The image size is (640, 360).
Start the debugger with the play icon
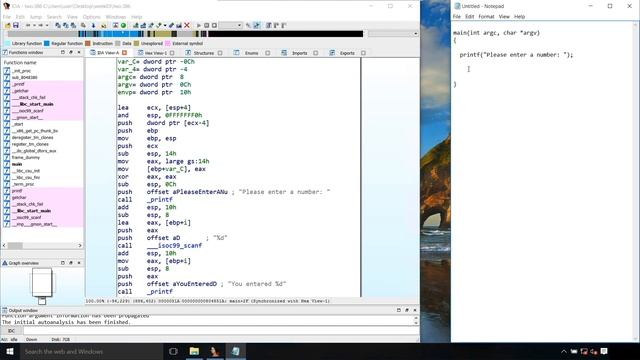199,25
